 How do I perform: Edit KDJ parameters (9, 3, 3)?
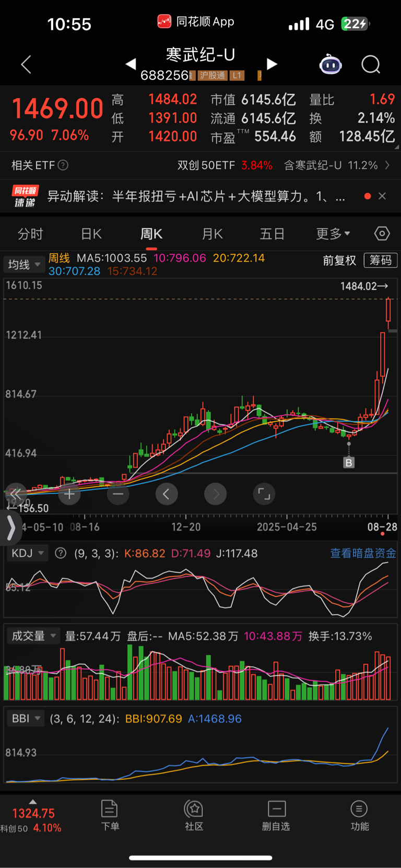pos(96,554)
